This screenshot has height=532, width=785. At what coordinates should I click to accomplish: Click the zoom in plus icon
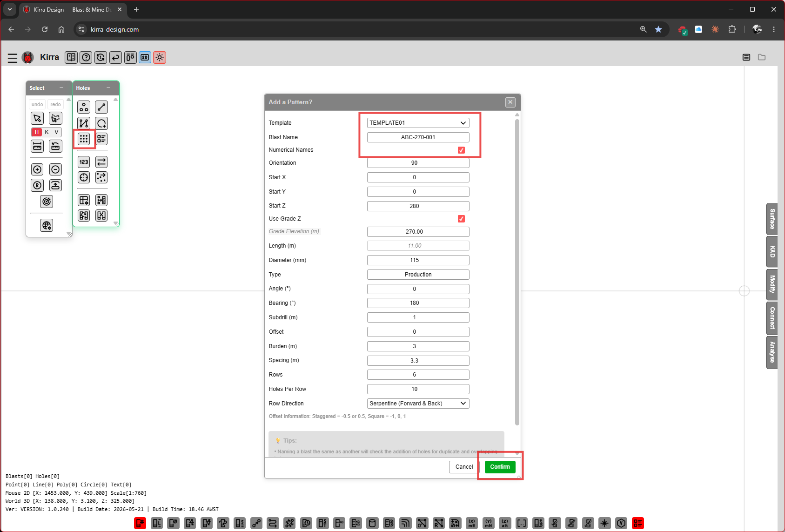coord(38,169)
